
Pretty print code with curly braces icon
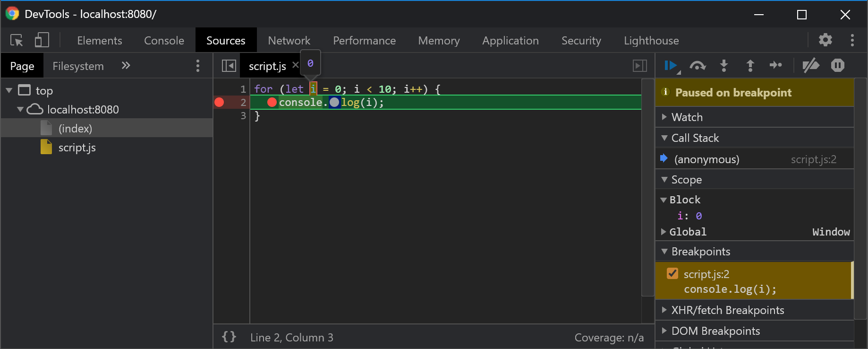click(229, 337)
